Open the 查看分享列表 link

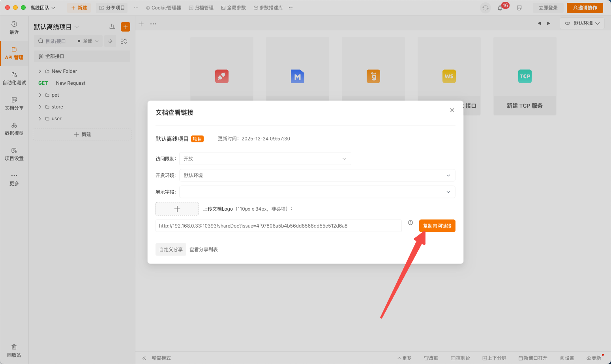point(204,250)
